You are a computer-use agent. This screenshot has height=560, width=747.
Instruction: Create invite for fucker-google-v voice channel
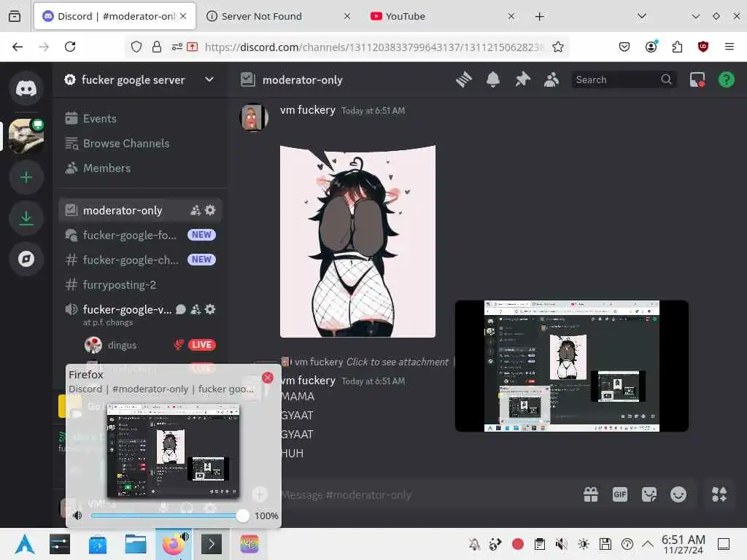(x=196, y=309)
